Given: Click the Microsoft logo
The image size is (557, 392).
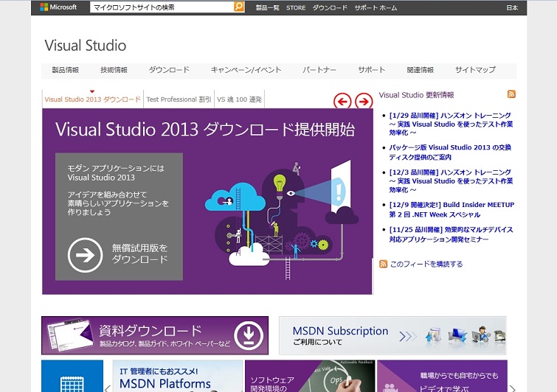Looking at the screenshot, I should (58, 7).
